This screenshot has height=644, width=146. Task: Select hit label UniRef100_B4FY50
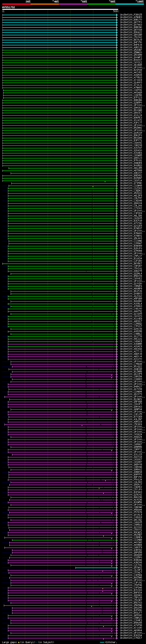(131, 42)
